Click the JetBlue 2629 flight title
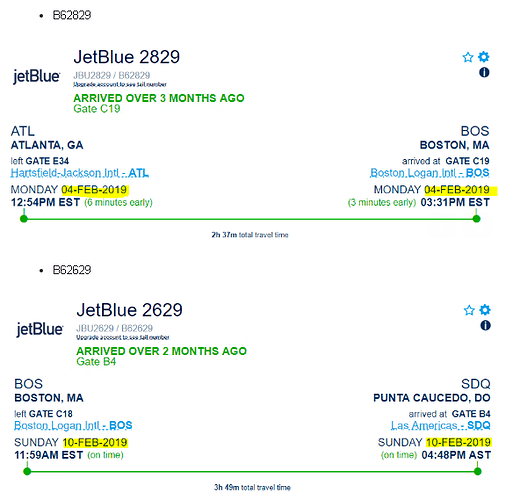 click(x=129, y=310)
